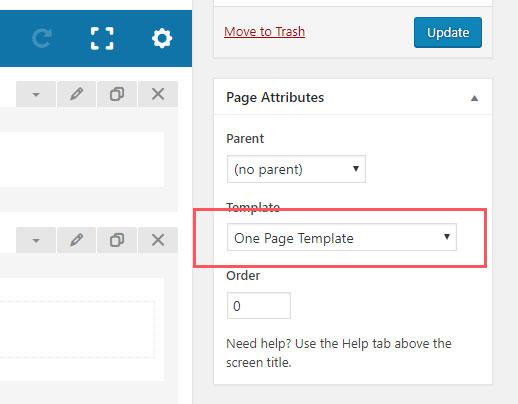Expand the first row's caret dropdown

[36, 94]
